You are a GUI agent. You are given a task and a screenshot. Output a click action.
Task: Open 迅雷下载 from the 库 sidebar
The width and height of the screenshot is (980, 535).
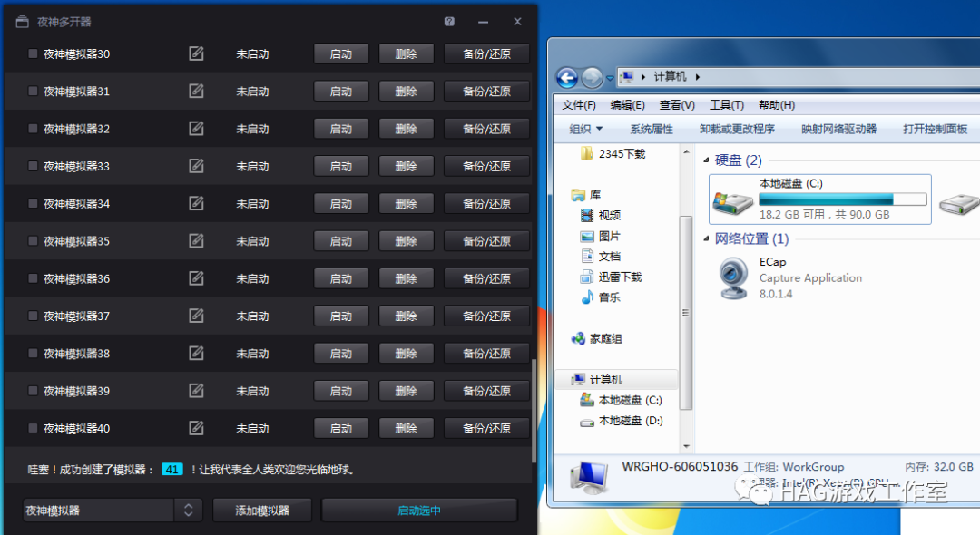(620, 277)
